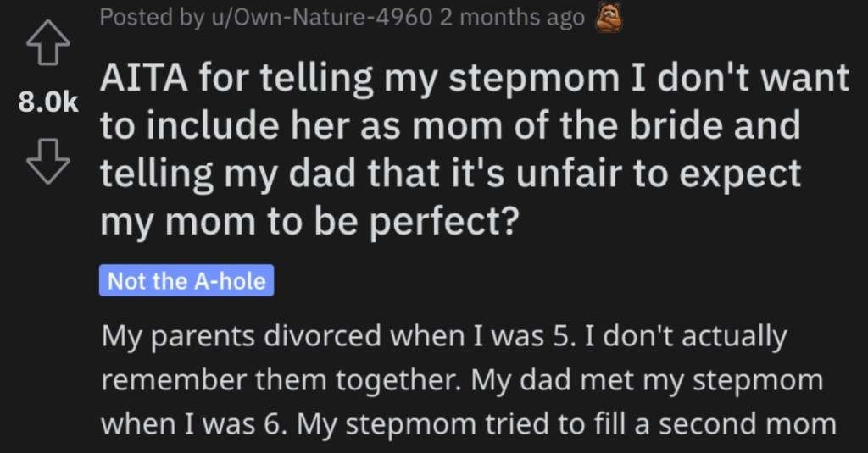Click the bear avatar award icon
Screen dimensions: 868x453
(609, 17)
